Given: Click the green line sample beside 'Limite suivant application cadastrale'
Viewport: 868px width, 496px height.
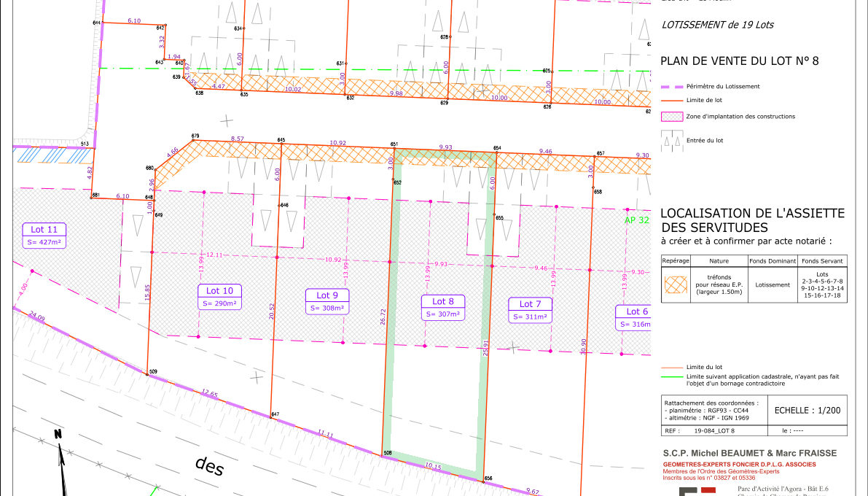Looking at the screenshot, I should click(672, 377).
